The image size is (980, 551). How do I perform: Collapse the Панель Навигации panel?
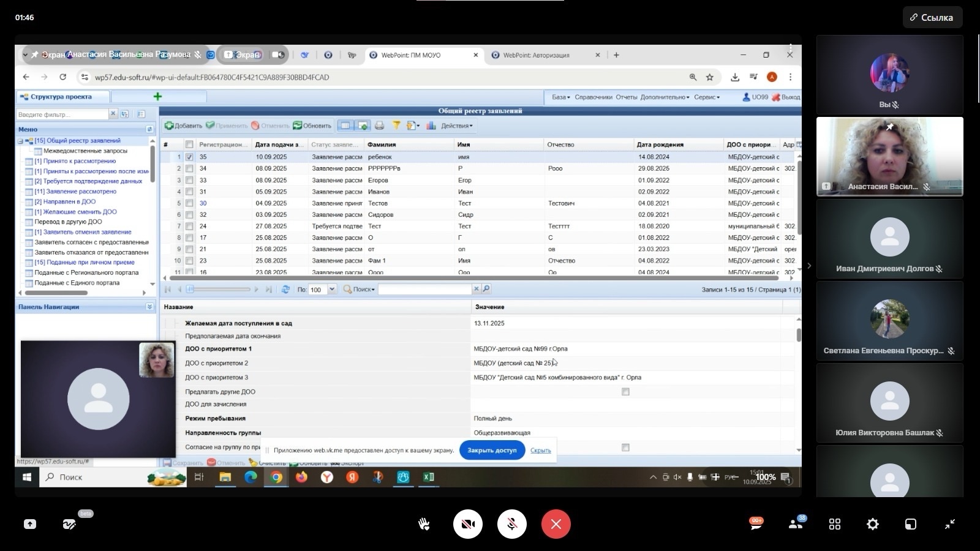coord(149,307)
